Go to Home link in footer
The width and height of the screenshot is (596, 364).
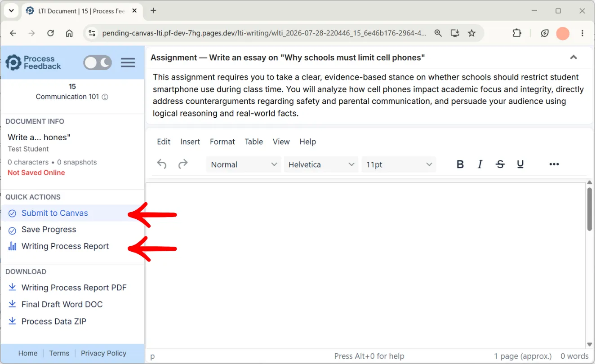(x=28, y=353)
